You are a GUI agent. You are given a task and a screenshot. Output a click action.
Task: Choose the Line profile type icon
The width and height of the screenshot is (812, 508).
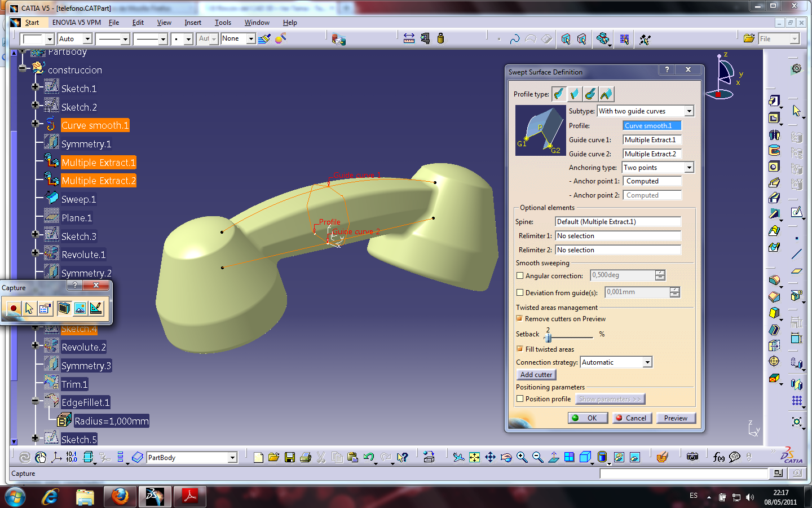575,94
